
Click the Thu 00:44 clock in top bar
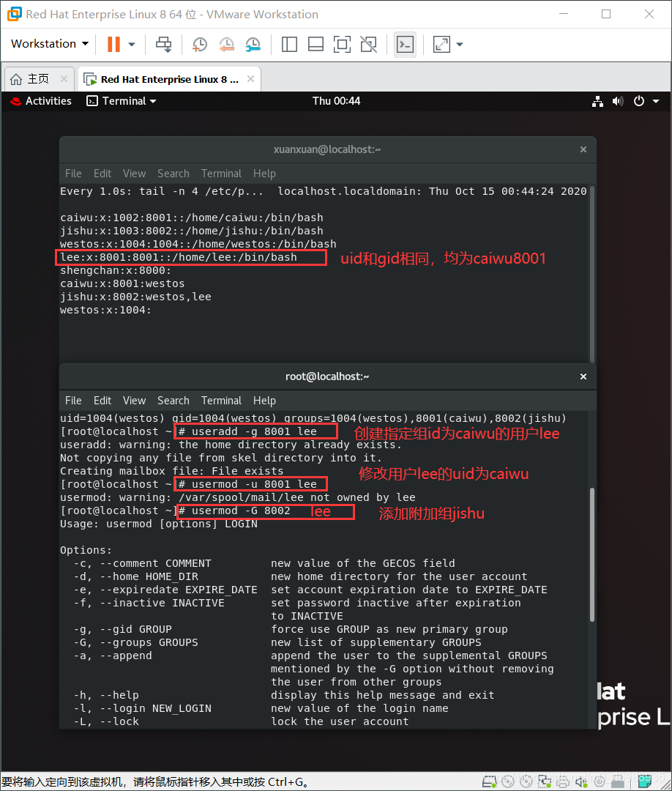point(336,101)
